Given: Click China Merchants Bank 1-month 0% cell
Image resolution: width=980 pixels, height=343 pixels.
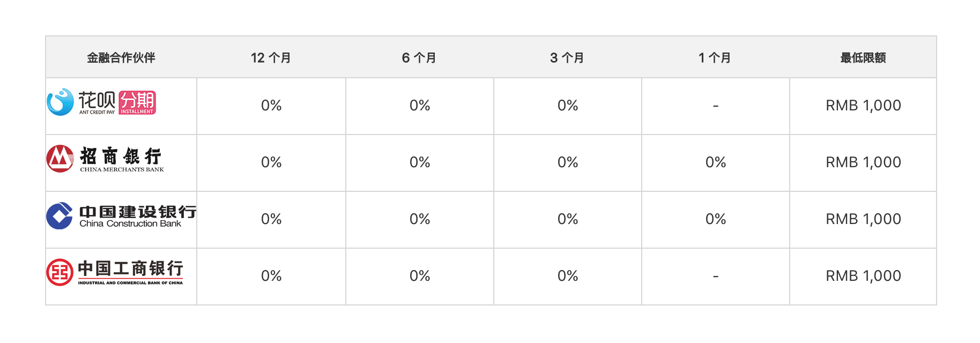Looking at the screenshot, I should [716, 162].
